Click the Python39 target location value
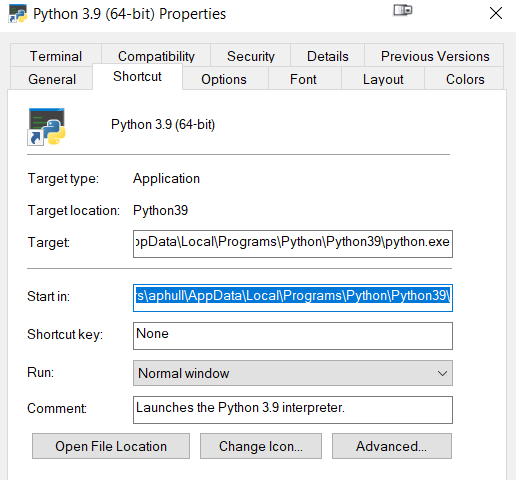 (160, 211)
